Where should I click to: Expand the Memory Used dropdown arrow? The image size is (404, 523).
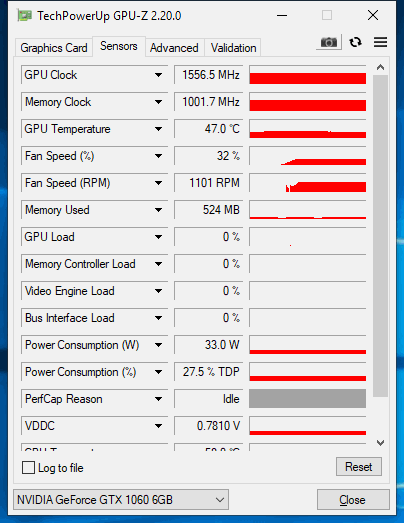[158, 210]
